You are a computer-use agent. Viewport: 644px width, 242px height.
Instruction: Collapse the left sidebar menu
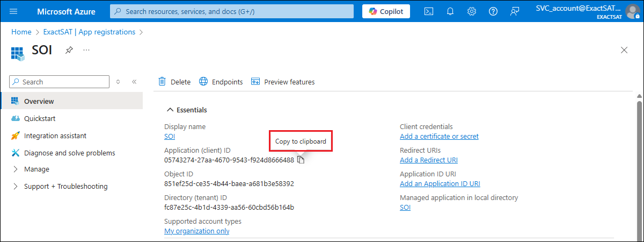coord(134,82)
